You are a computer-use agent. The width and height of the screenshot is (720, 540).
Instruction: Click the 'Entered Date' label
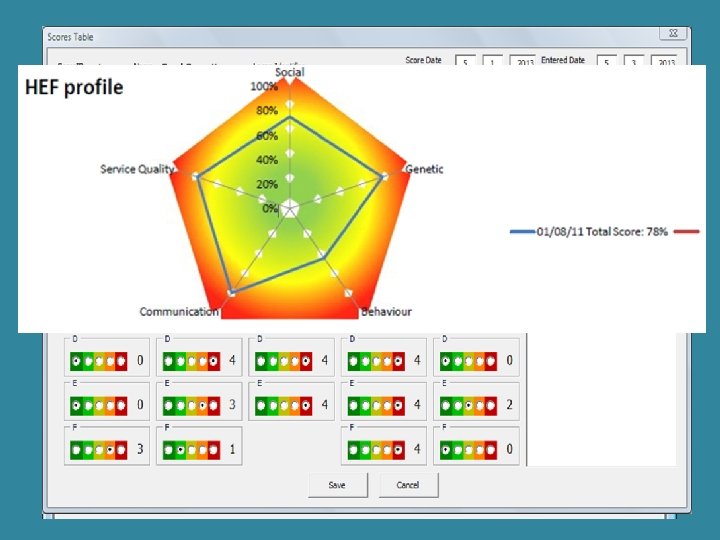pos(563,60)
